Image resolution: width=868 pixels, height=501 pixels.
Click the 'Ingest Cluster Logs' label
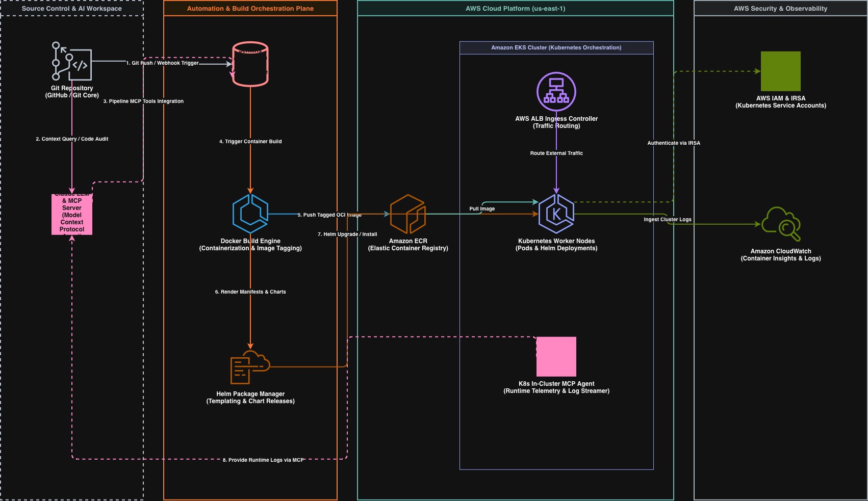(x=668, y=220)
